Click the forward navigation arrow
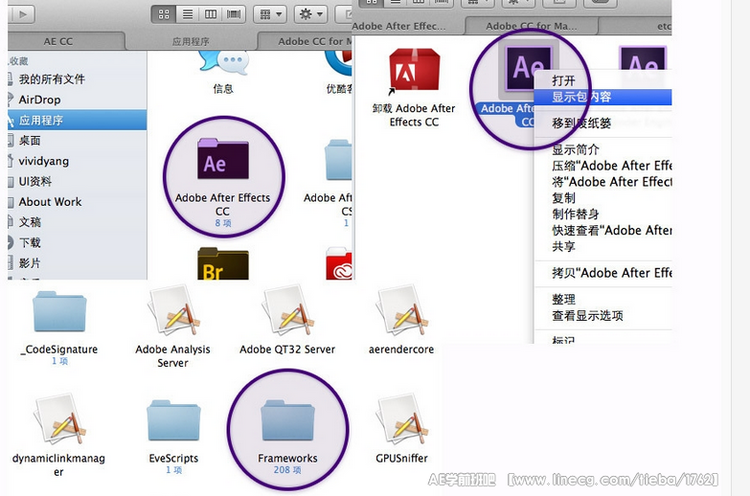The height and width of the screenshot is (496, 750). point(22,14)
